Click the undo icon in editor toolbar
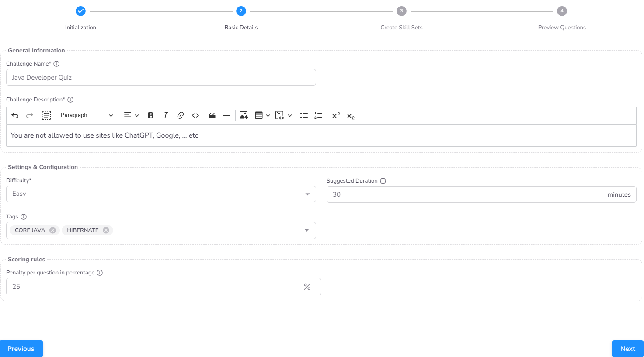This screenshot has width=644, height=357. tap(15, 116)
